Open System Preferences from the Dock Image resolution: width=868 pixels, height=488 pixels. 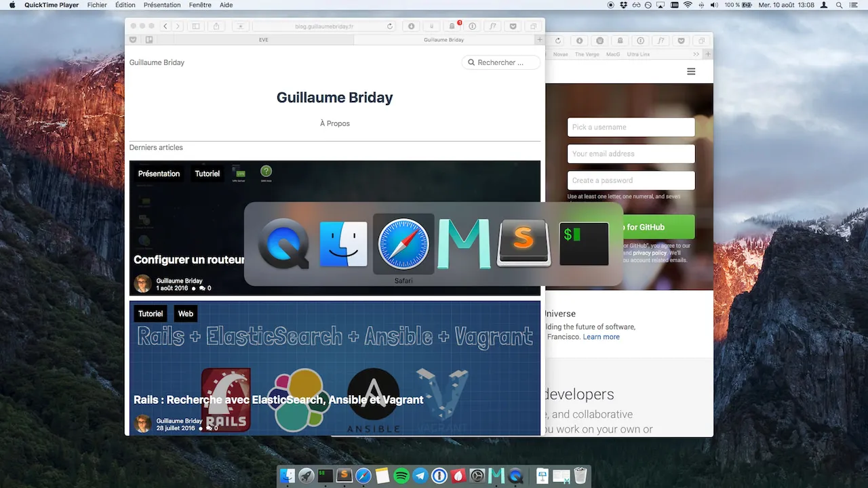point(477,476)
